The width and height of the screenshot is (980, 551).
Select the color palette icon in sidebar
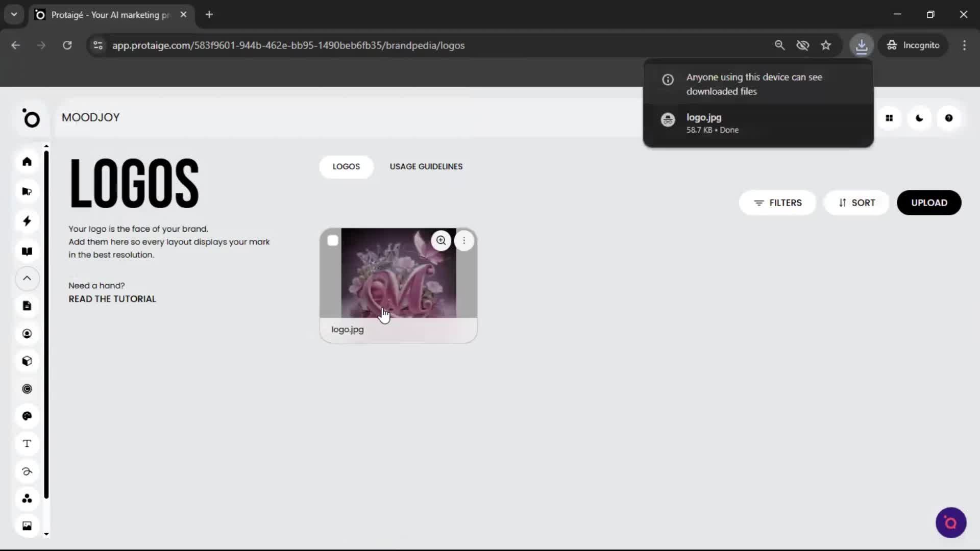click(x=27, y=416)
